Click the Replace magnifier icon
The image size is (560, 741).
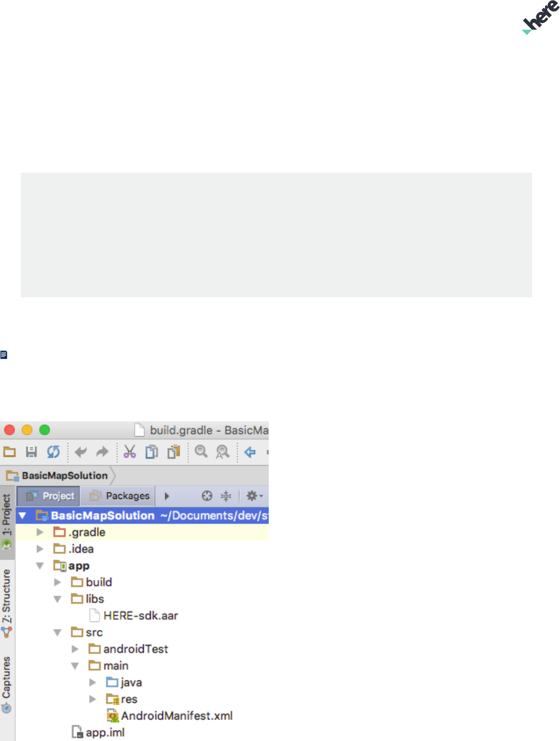[223, 452]
